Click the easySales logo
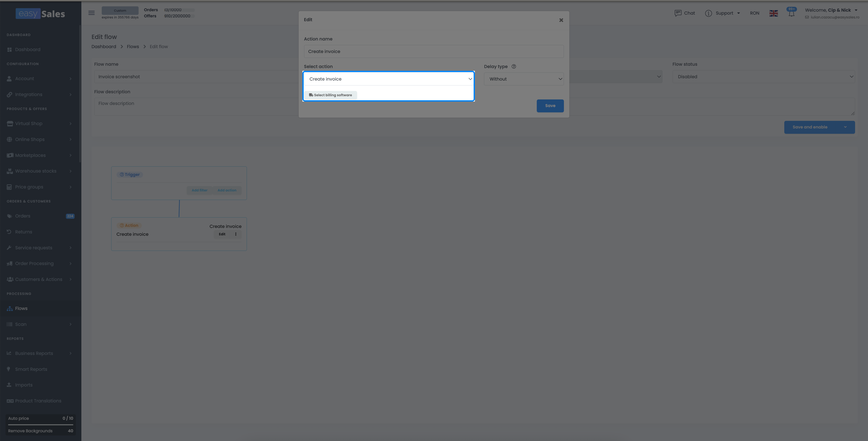Screen dimensions: 868x441 coord(40,14)
